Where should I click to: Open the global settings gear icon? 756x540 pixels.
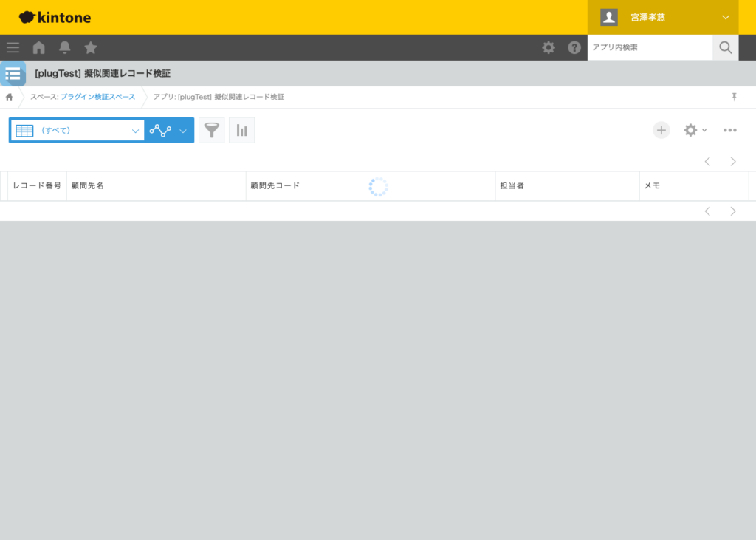(549, 47)
